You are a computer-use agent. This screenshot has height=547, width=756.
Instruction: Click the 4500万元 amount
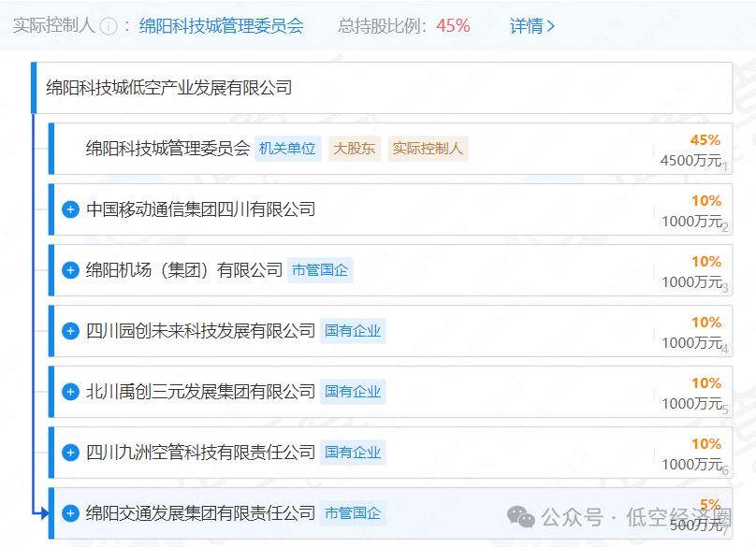point(691,161)
